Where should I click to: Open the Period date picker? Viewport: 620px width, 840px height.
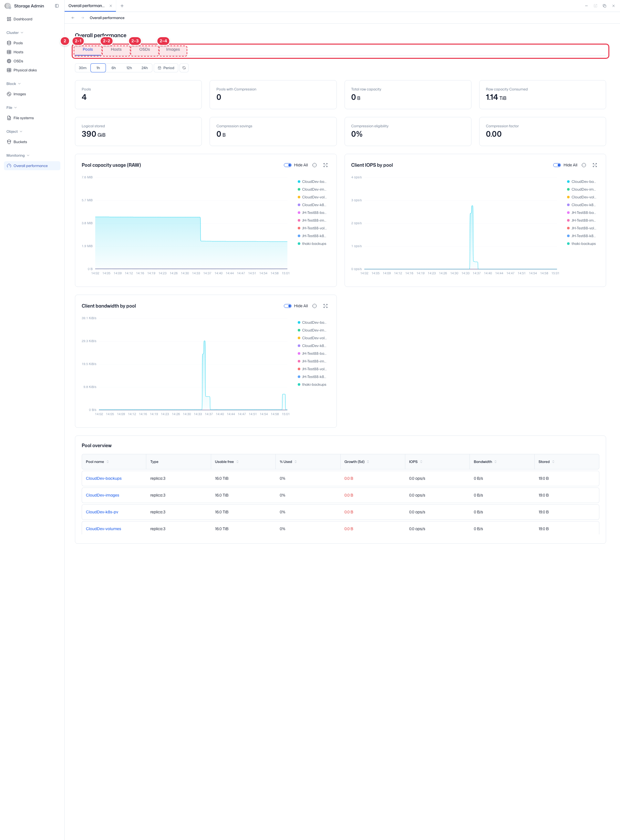point(166,68)
